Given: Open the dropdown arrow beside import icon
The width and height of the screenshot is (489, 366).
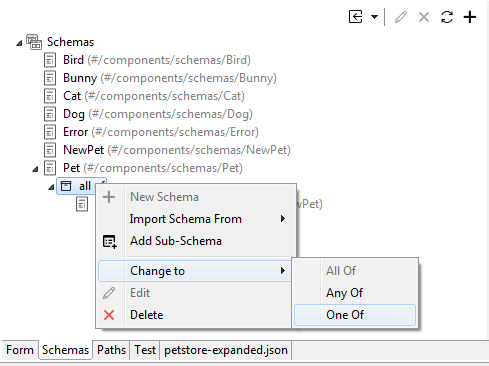Looking at the screenshot, I should [x=374, y=17].
